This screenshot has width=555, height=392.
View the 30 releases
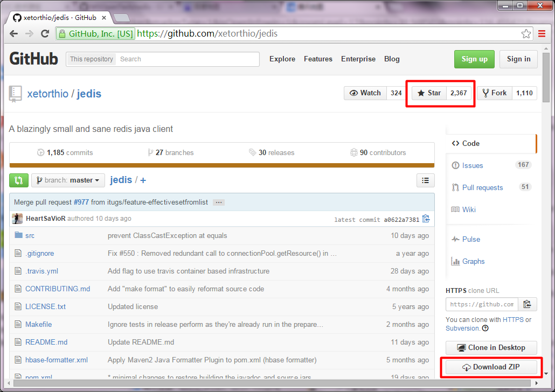(x=272, y=152)
